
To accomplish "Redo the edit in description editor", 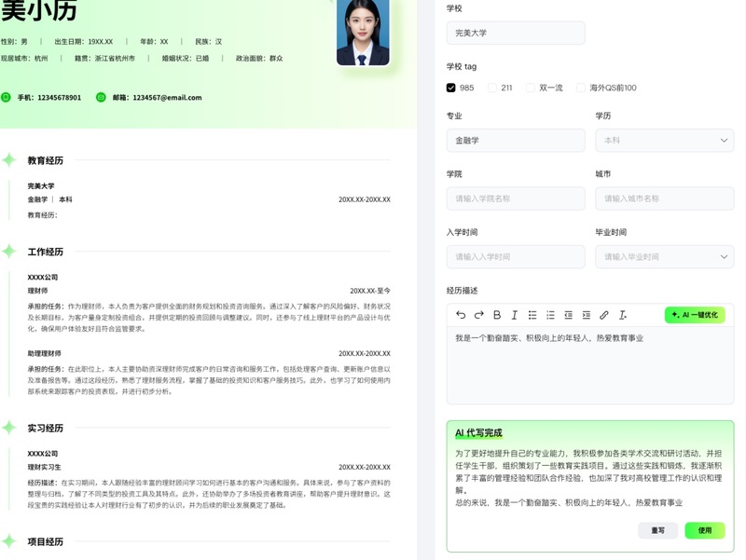I will click(x=478, y=315).
